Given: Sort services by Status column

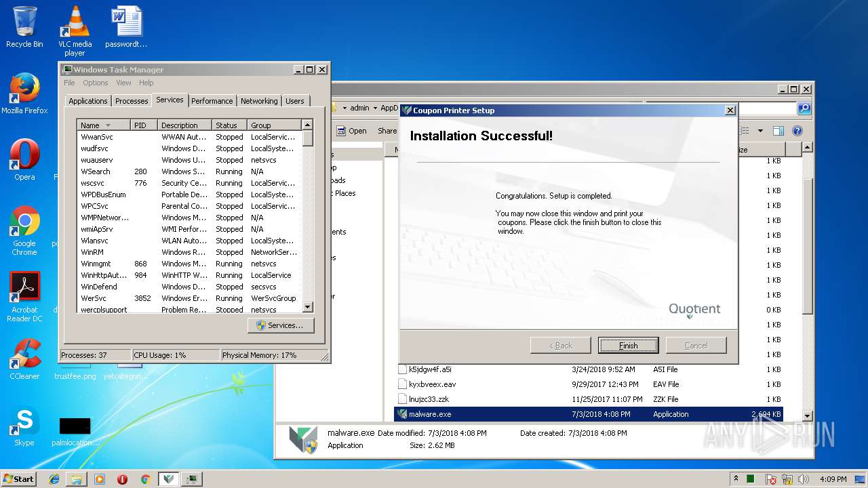Looking at the screenshot, I should [x=230, y=125].
